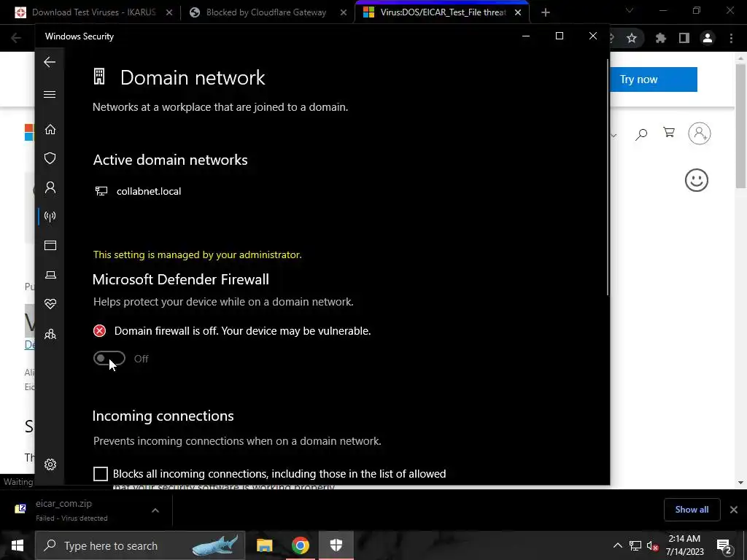
Task: Click the Chrome page vertical scrollbar
Action: tap(740, 126)
